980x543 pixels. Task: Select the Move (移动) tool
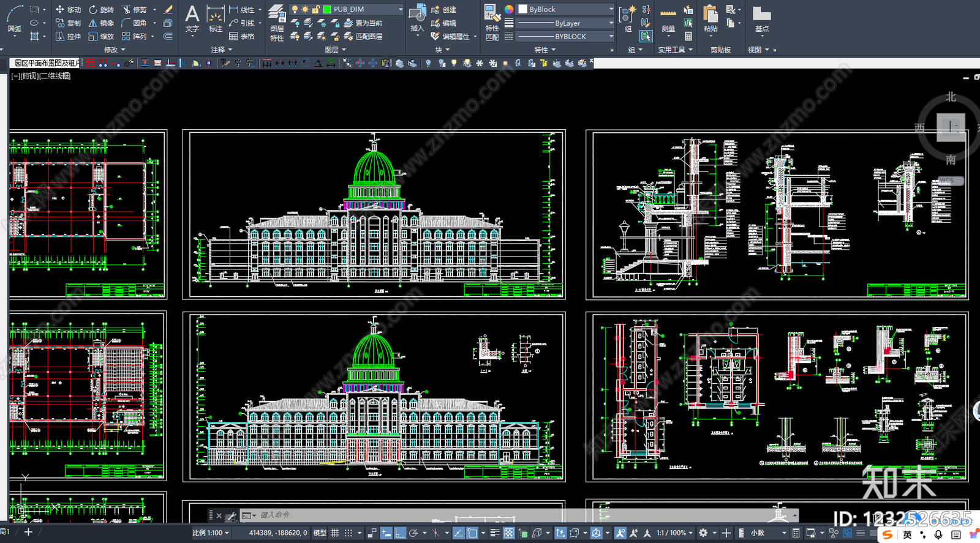point(68,10)
